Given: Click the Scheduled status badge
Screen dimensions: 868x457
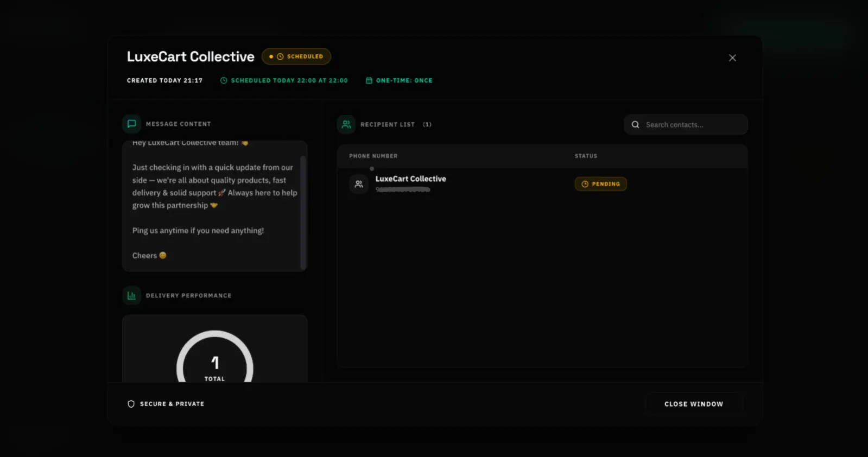Looking at the screenshot, I should coord(296,56).
